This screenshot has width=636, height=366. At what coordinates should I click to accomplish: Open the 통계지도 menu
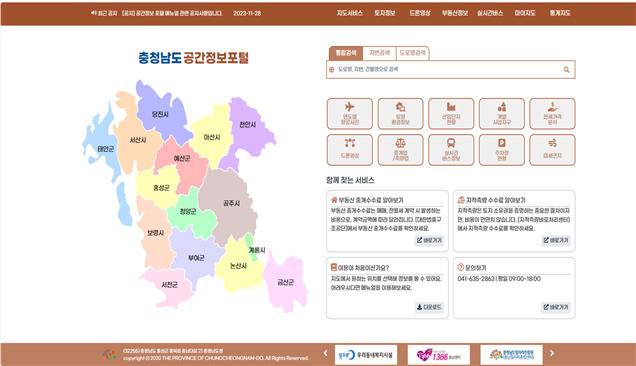pos(560,13)
